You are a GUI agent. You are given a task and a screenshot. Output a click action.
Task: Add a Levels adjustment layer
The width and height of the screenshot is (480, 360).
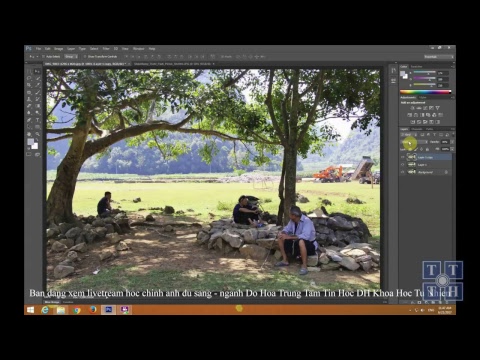pos(419,108)
